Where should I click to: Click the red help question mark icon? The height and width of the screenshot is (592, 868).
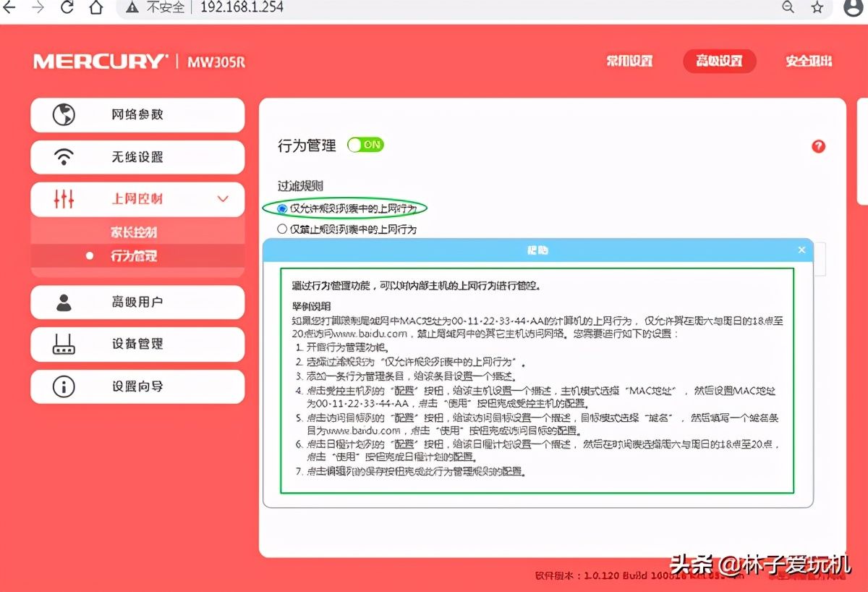pos(818,146)
